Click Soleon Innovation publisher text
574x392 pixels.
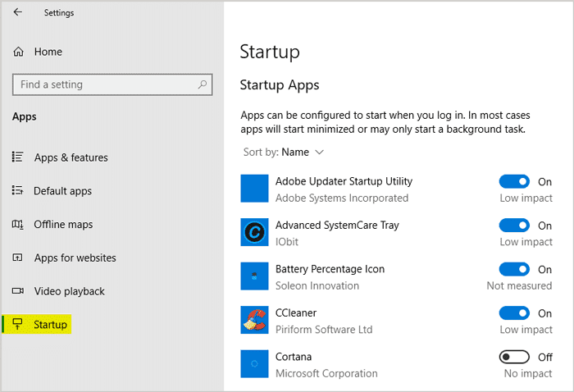pyautogui.click(x=317, y=286)
